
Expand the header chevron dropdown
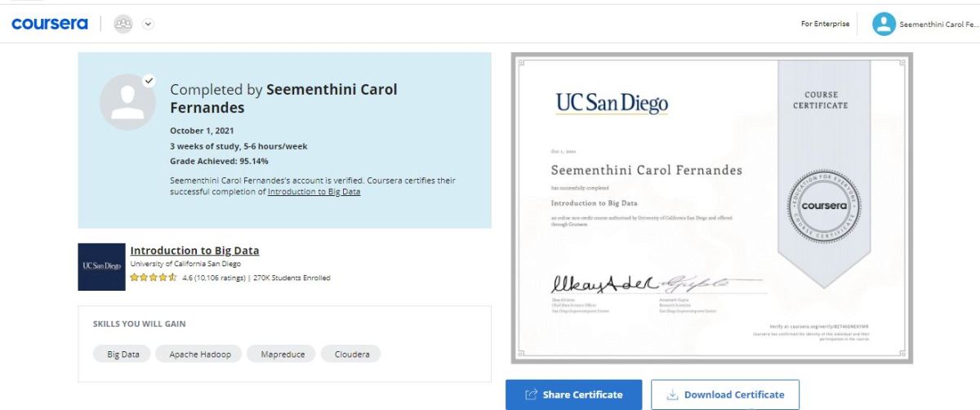pyautogui.click(x=148, y=24)
